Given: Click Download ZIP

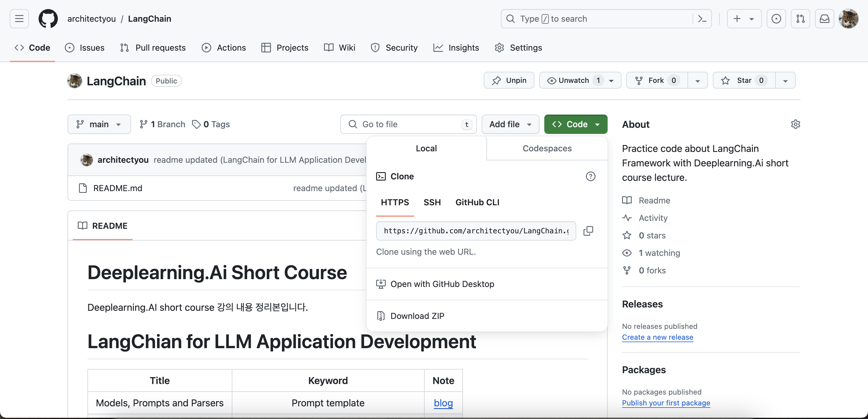Looking at the screenshot, I should (417, 316).
